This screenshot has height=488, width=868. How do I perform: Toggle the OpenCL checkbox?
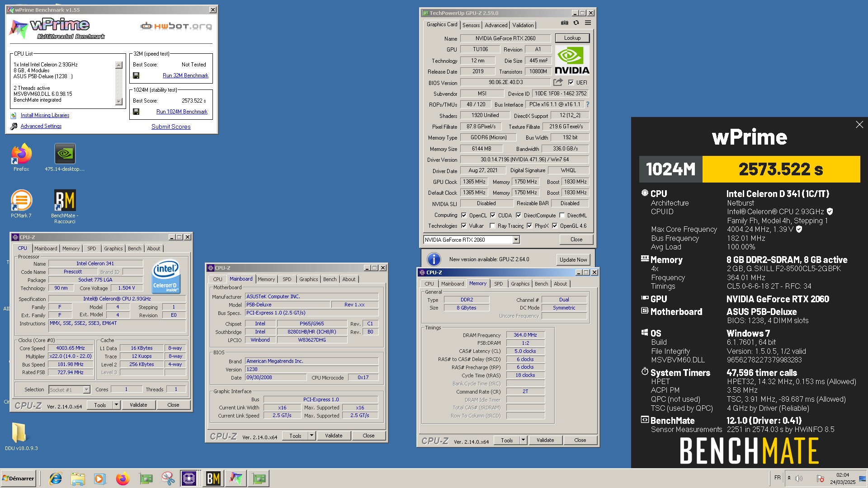point(464,216)
